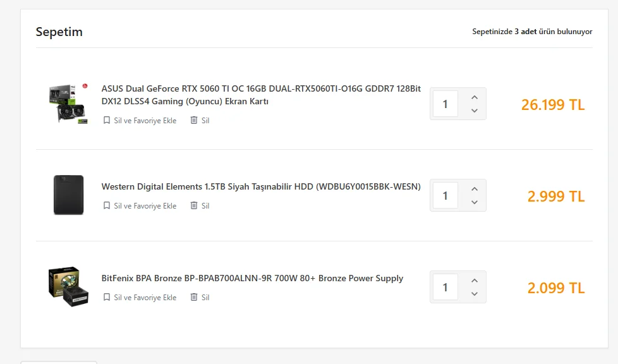
Task: Open ASUS graphics card product thumbnail
Action: tap(69, 104)
